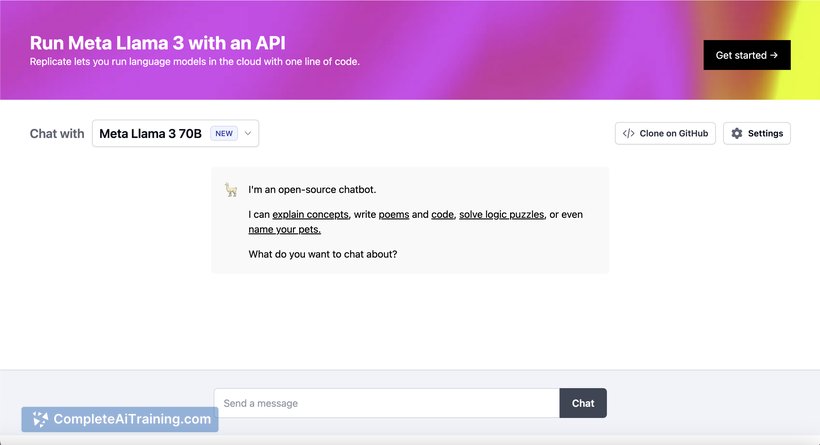Follow the code link in greeting
This screenshot has width=820, height=445.
pos(442,214)
